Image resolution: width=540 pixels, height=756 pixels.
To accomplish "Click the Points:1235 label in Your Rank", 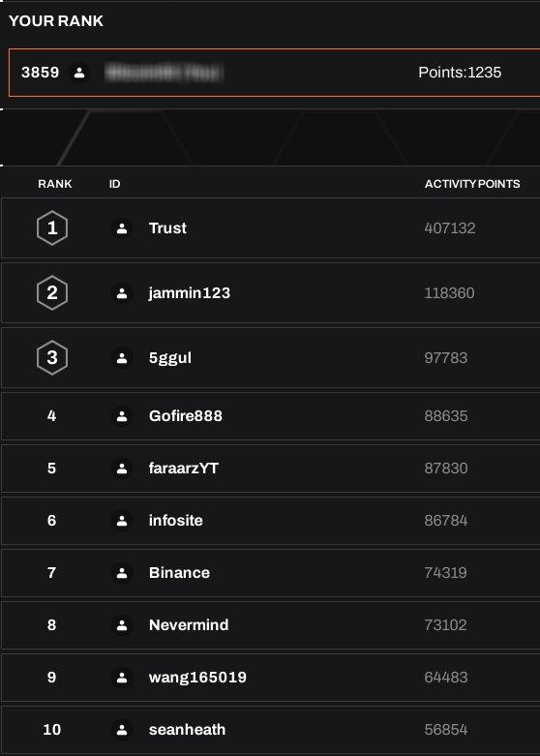I will pos(460,73).
